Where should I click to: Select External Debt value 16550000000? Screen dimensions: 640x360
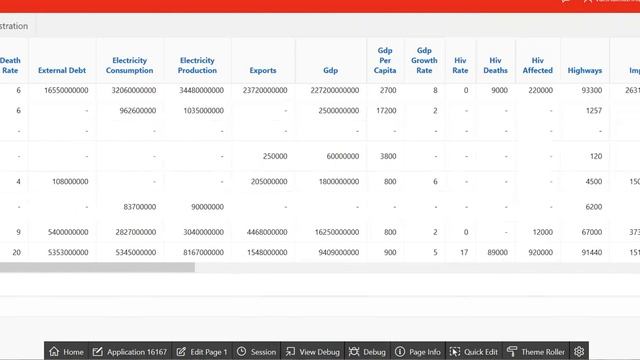click(x=66, y=90)
